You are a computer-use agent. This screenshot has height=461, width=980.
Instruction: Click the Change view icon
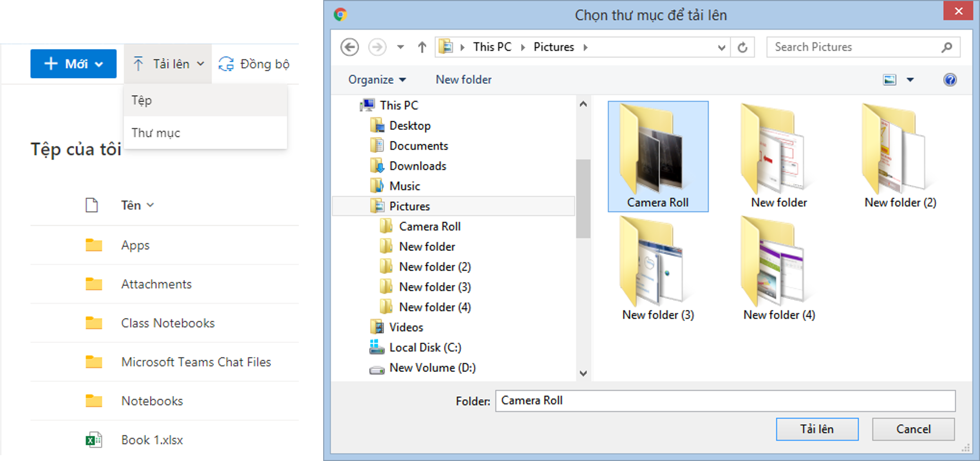coord(889,80)
